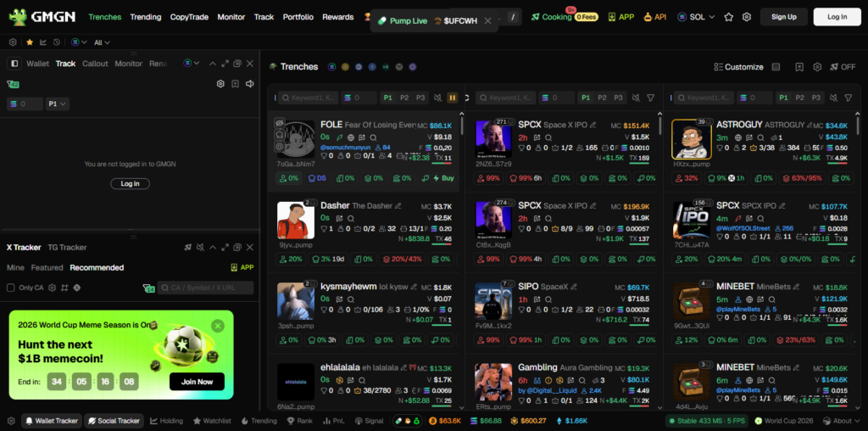Open chain dropdown in wallet panel header
Image resolution: width=868 pixels, height=431 pixels.
pos(192,63)
